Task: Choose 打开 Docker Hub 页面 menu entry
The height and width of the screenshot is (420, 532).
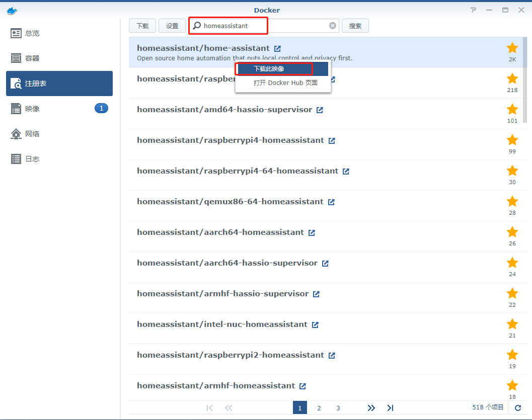Action: [x=282, y=82]
